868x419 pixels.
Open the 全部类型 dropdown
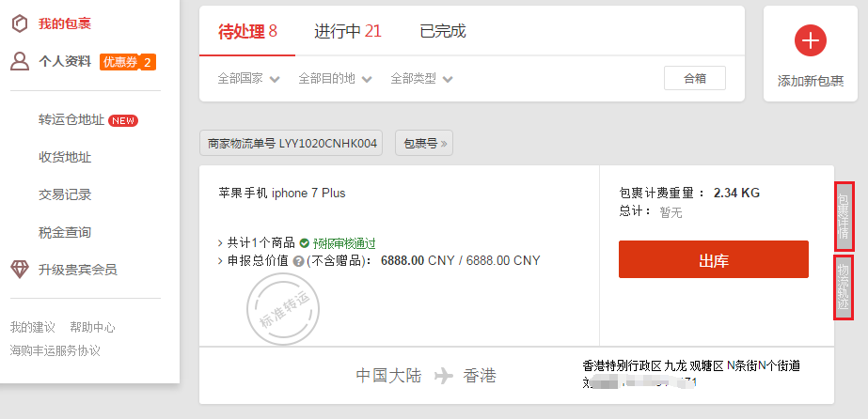pyautogui.click(x=422, y=79)
